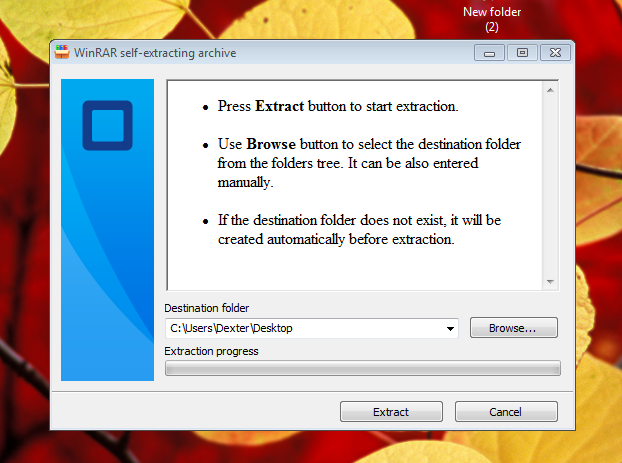Close the WinRAR self-extracting archive window
The width and height of the screenshot is (622, 463).
(555, 53)
